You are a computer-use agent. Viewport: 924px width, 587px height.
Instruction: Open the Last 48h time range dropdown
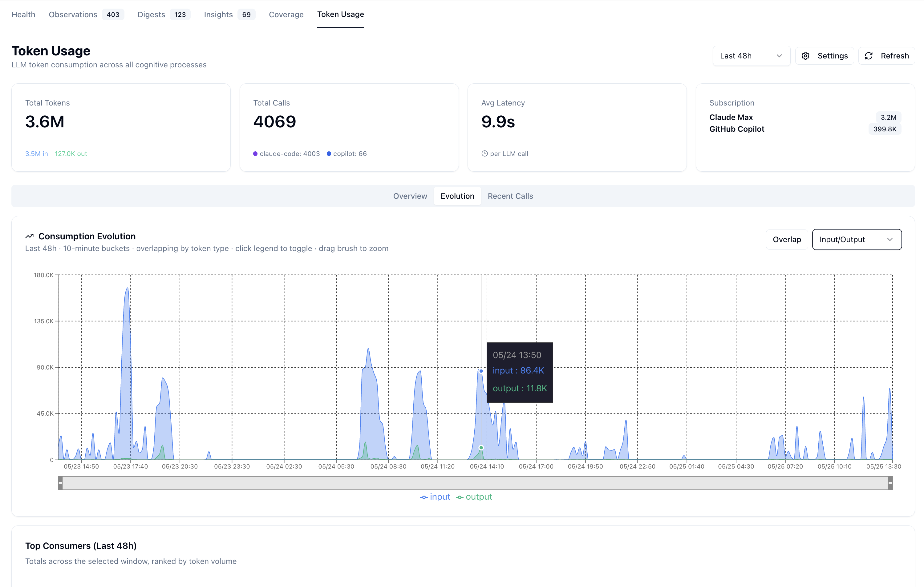pos(751,56)
